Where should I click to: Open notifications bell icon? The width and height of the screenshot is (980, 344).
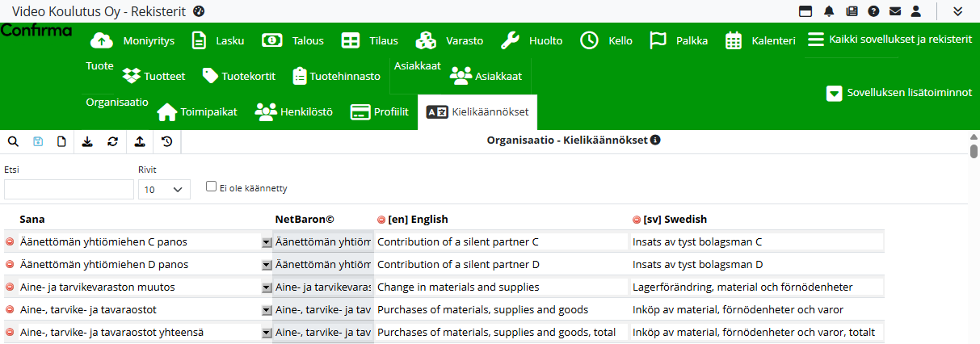click(829, 11)
